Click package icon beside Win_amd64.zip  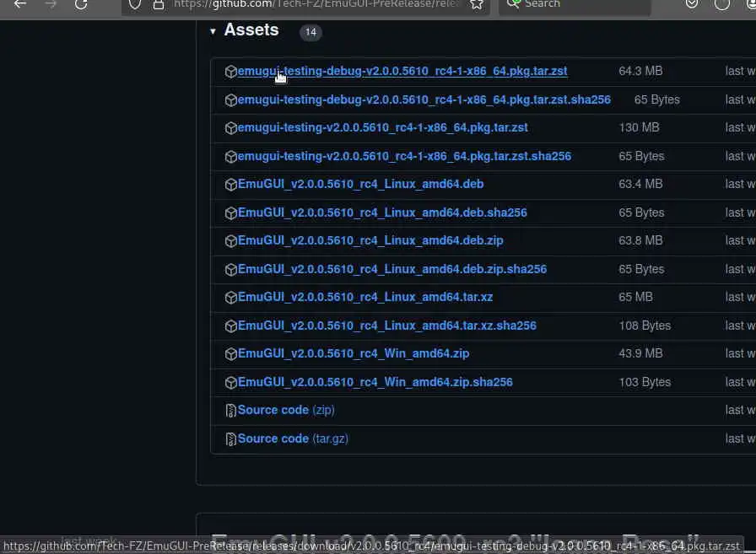click(231, 354)
